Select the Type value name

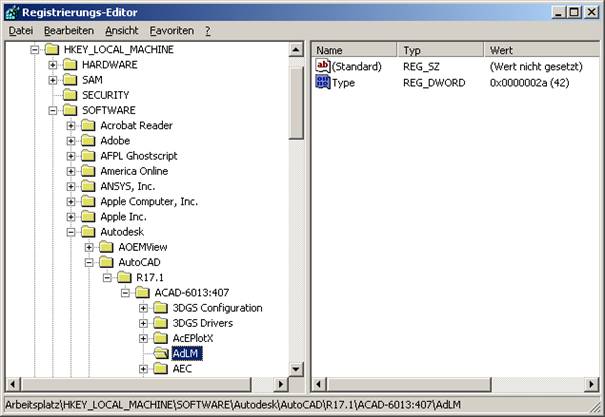343,83
